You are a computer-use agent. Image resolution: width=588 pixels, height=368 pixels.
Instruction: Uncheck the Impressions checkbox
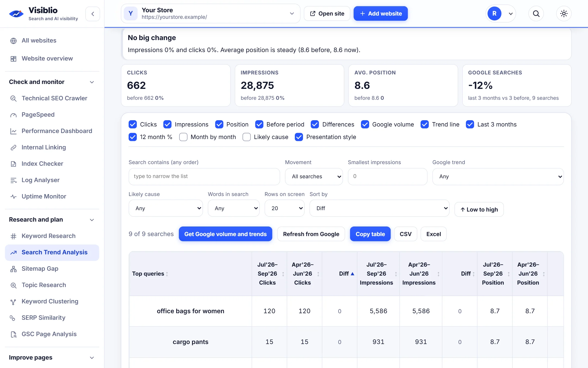167,125
